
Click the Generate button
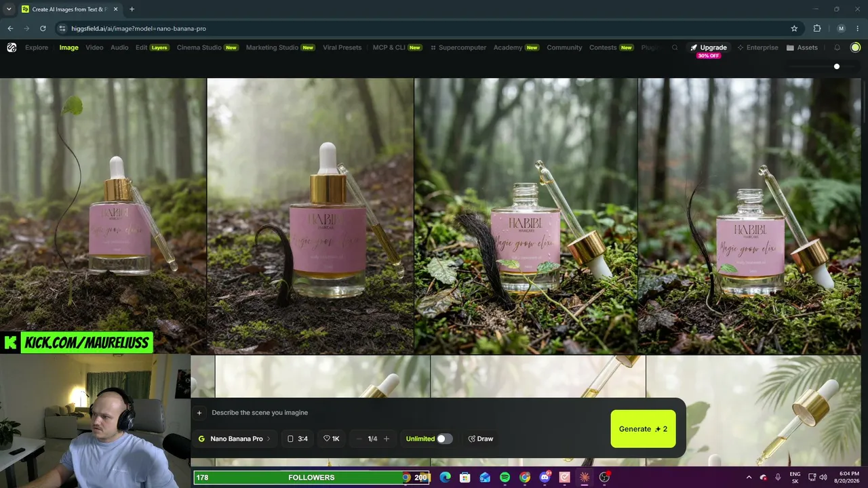coord(643,429)
